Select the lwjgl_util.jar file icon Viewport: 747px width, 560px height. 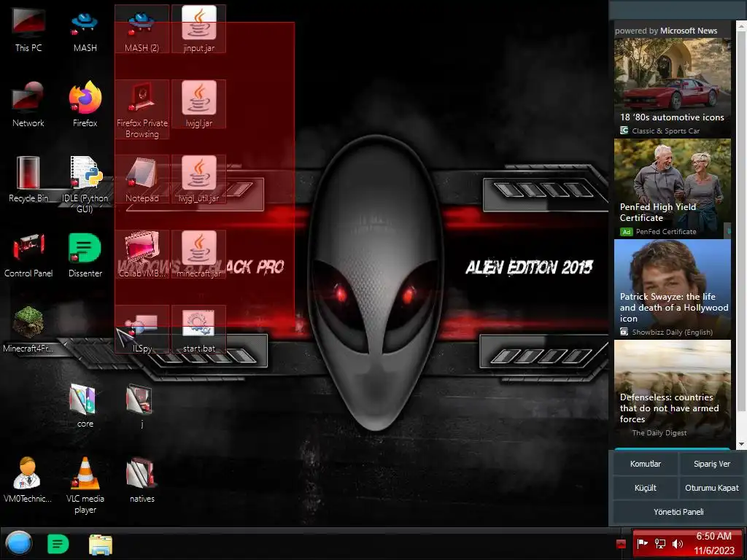click(x=198, y=179)
